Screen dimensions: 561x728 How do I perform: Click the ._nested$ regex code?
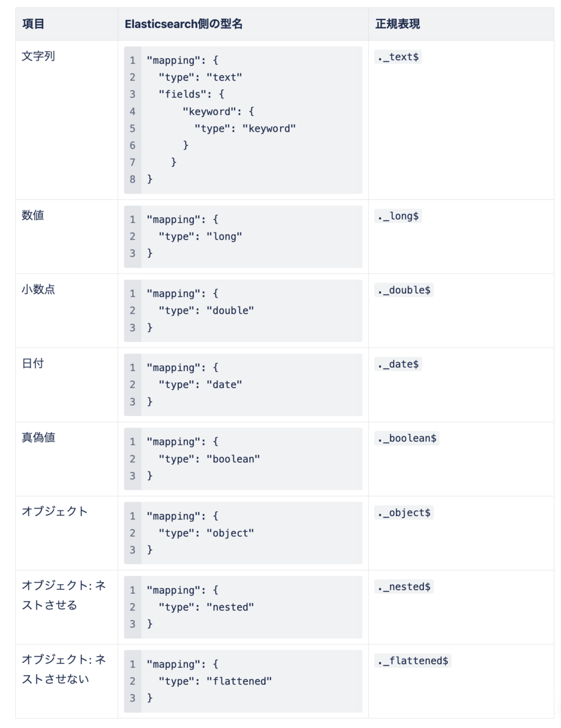click(404, 587)
